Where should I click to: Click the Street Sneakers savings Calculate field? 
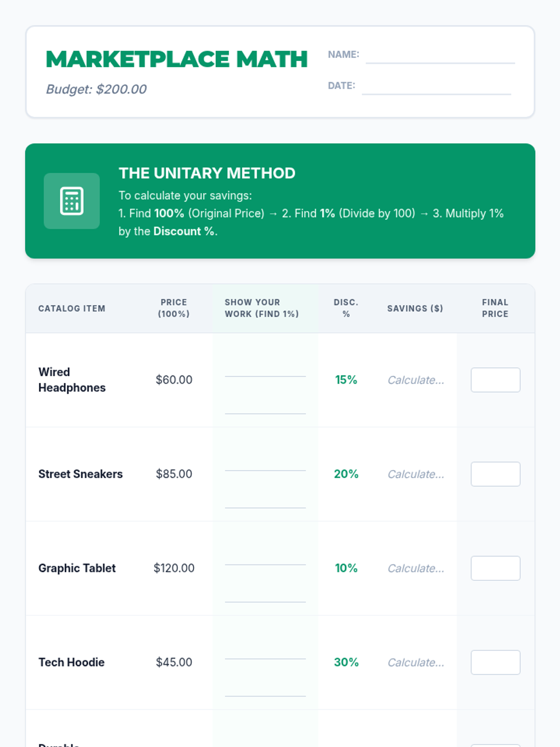coord(415,474)
